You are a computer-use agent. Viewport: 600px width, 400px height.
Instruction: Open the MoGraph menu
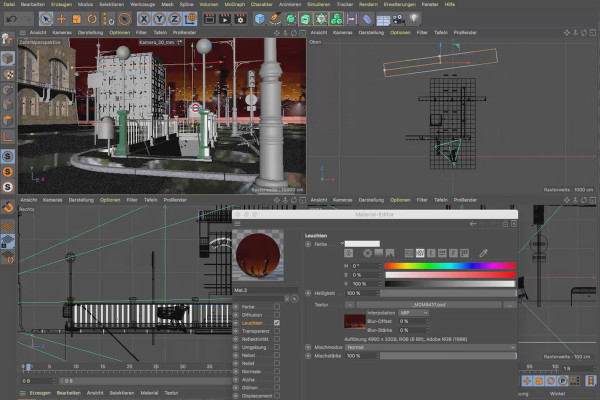pyautogui.click(x=235, y=4)
